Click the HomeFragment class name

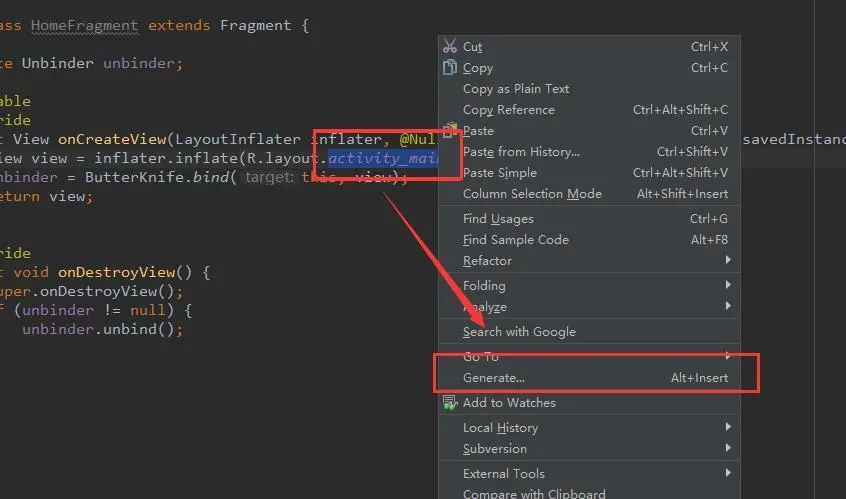click(x=85, y=25)
